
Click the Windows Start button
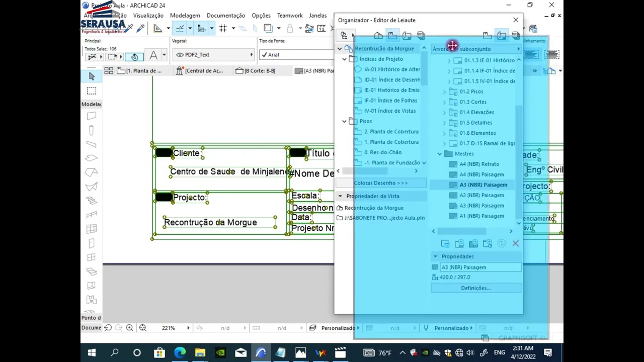point(92,353)
